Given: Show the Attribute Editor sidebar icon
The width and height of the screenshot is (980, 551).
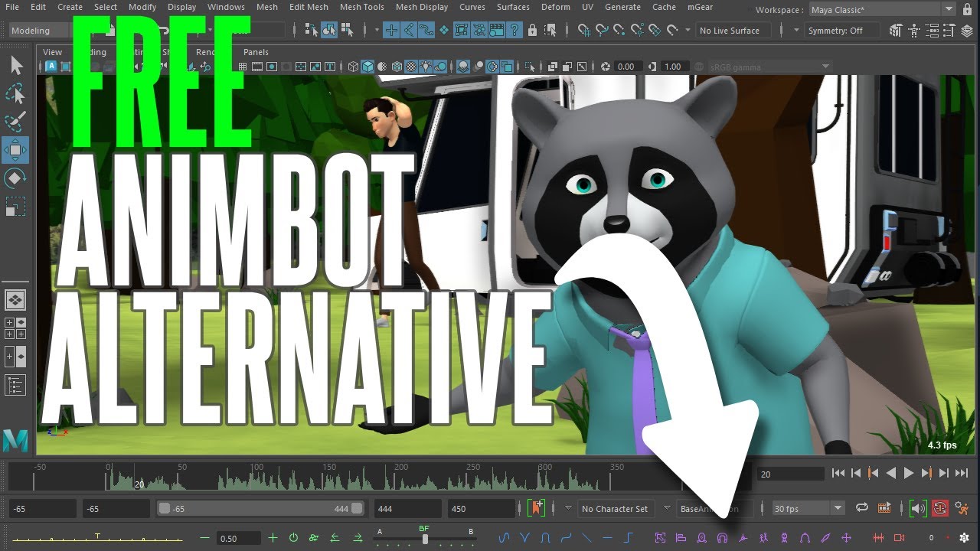Looking at the screenshot, I should tap(932, 31).
